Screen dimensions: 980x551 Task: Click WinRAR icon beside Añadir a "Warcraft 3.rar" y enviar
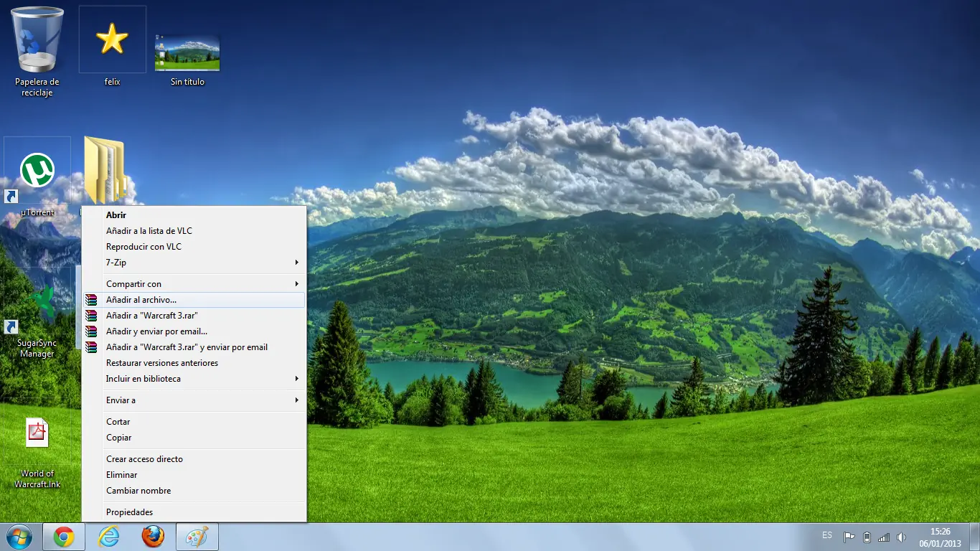coord(91,347)
